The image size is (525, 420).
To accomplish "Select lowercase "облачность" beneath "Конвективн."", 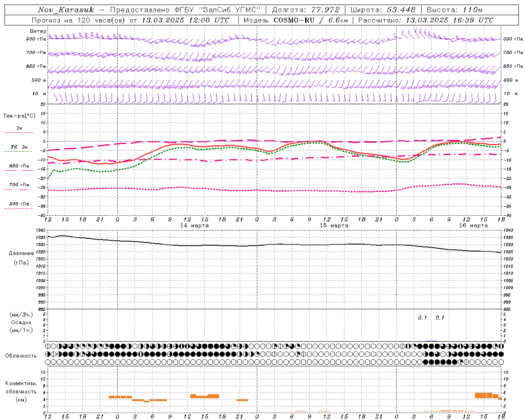I will coord(21,392).
